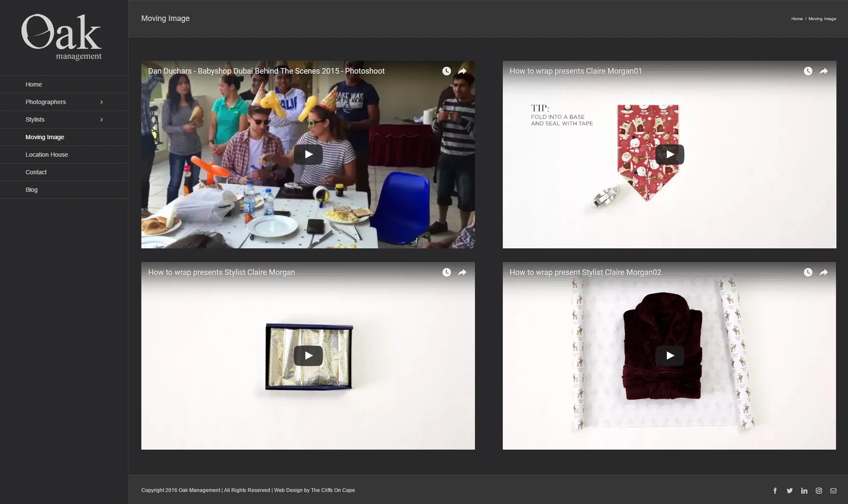Play the Dan Duchars Babyshop video
Viewport: 848px width, 504px height.
pyautogui.click(x=308, y=155)
